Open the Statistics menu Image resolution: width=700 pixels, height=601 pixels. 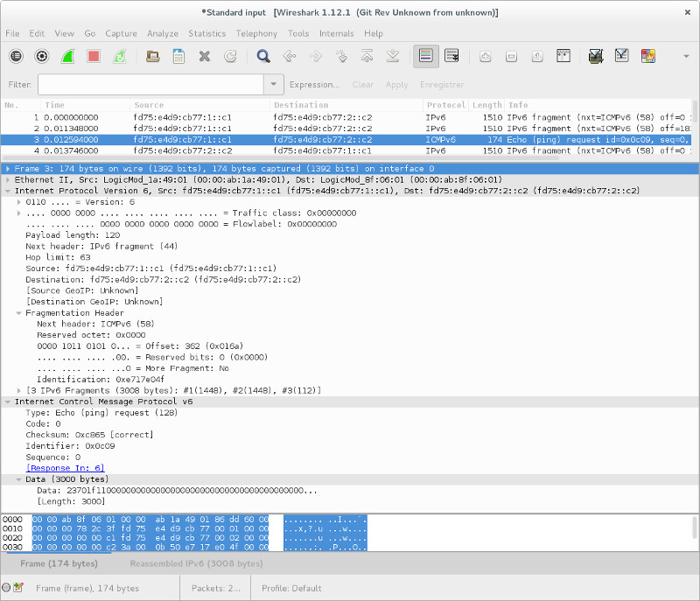pos(207,33)
